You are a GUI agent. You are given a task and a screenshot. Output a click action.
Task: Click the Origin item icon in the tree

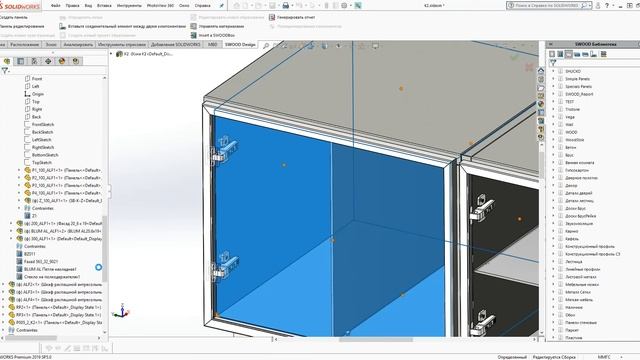(x=27, y=94)
